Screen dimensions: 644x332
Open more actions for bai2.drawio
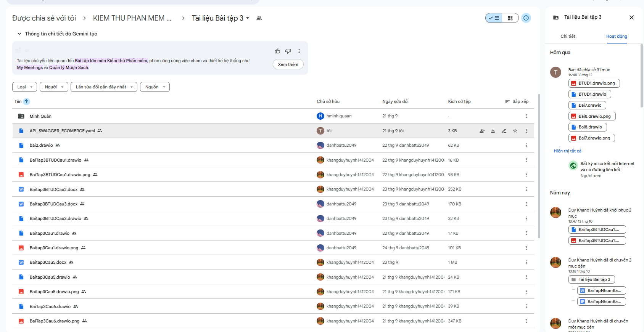pyautogui.click(x=526, y=145)
